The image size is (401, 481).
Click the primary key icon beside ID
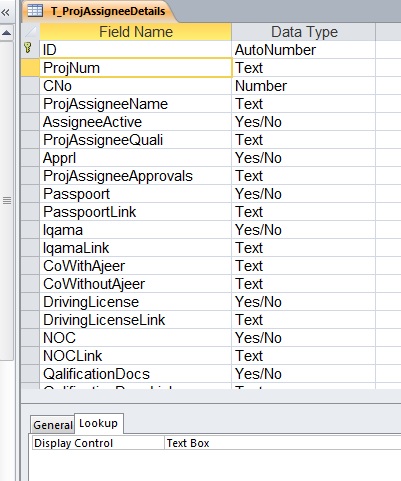point(28,49)
